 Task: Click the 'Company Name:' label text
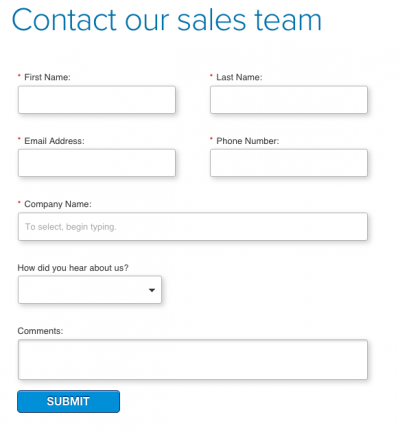click(x=58, y=204)
